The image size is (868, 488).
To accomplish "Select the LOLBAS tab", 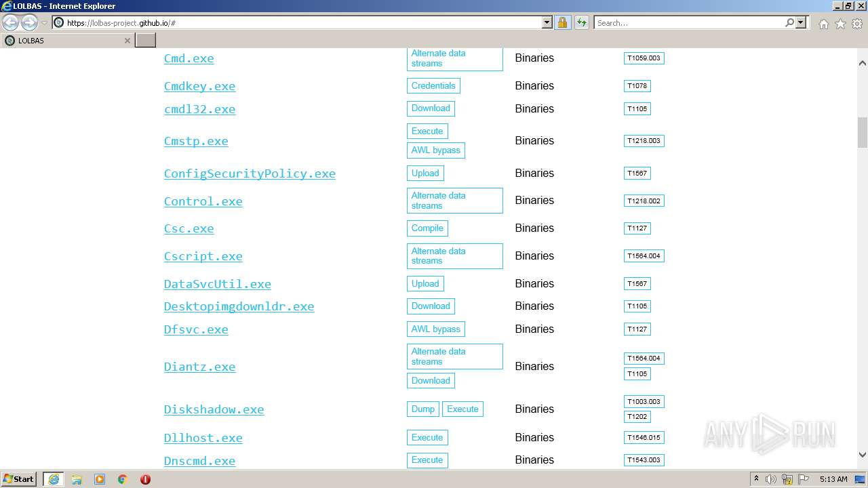I will click(x=67, y=41).
